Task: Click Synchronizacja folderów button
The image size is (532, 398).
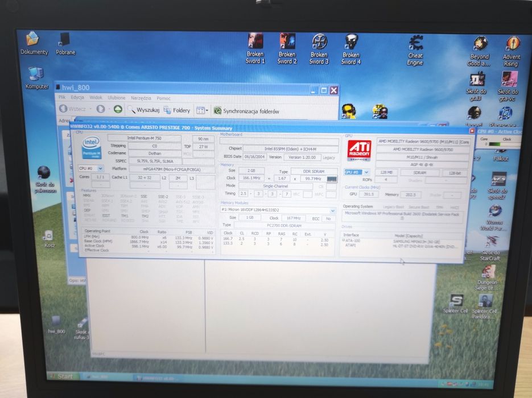Action: point(247,111)
